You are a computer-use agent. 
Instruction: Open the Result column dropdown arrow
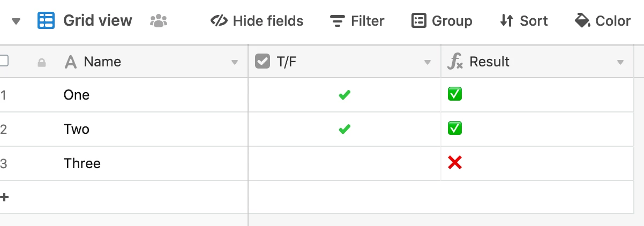pyautogui.click(x=620, y=63)
